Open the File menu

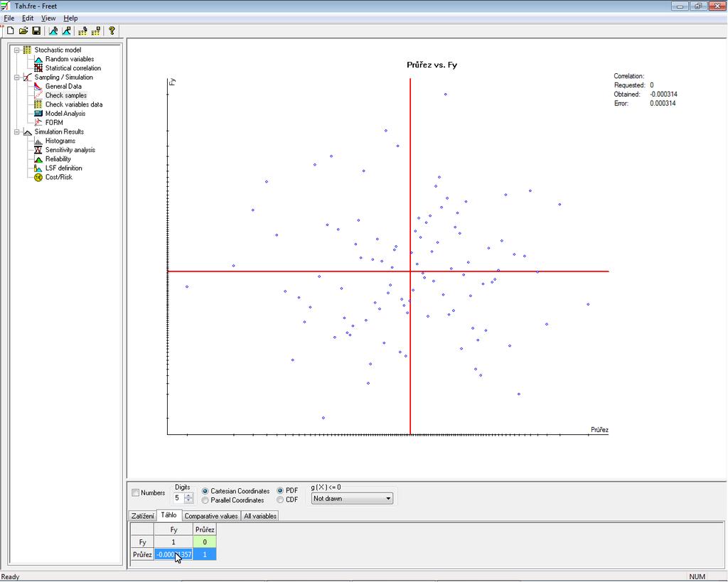[x=9, y=18]
